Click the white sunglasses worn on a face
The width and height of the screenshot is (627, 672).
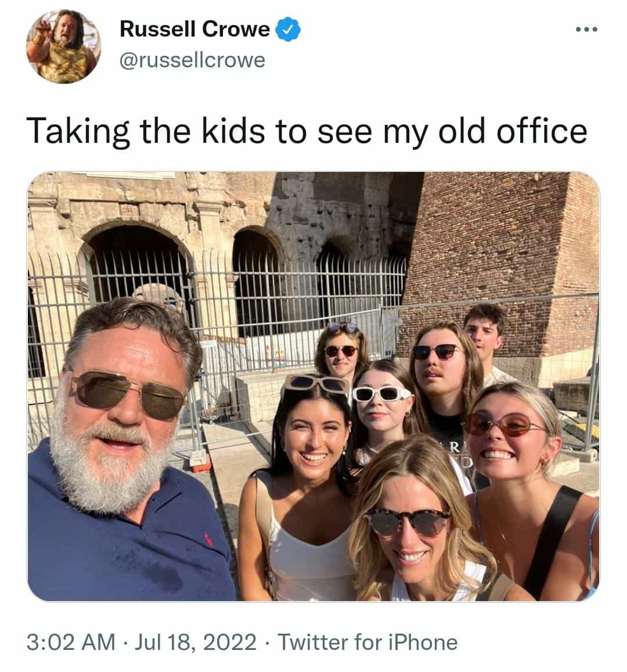pos(381,394)
